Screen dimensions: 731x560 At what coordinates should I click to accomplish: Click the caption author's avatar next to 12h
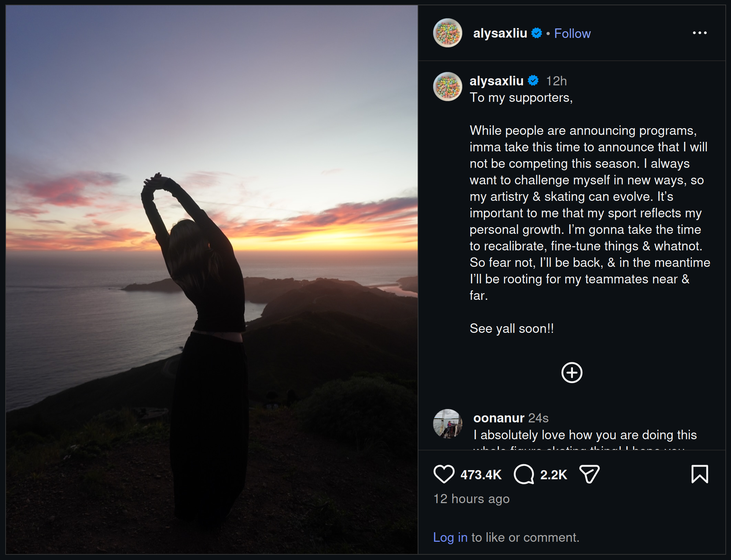448,87
